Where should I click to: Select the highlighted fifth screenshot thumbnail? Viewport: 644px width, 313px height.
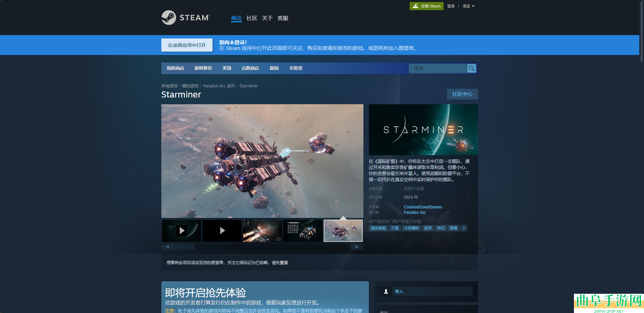pos(343,231)
